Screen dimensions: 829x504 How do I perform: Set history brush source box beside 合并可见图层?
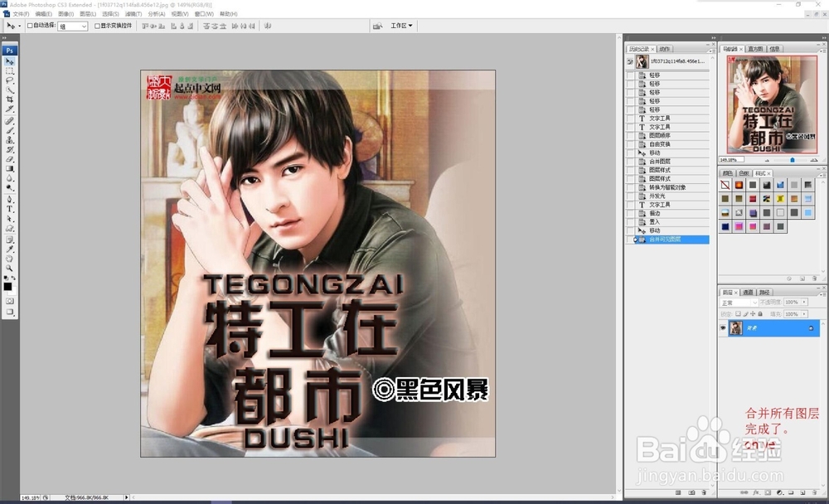pos(630,240)
